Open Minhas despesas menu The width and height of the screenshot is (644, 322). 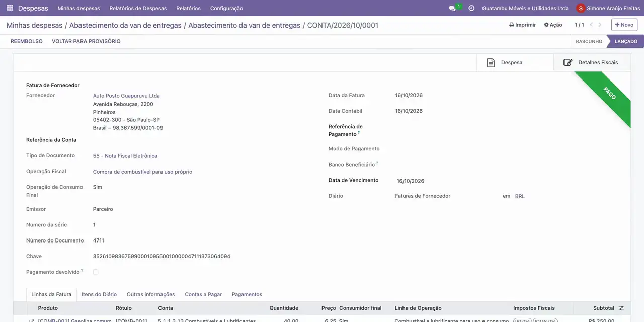tap(78, 8)
